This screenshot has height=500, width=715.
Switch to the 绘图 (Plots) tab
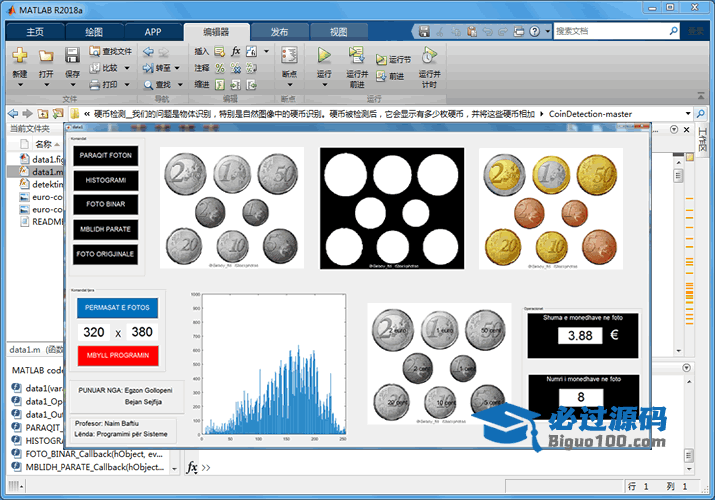[x=93, y=32]
